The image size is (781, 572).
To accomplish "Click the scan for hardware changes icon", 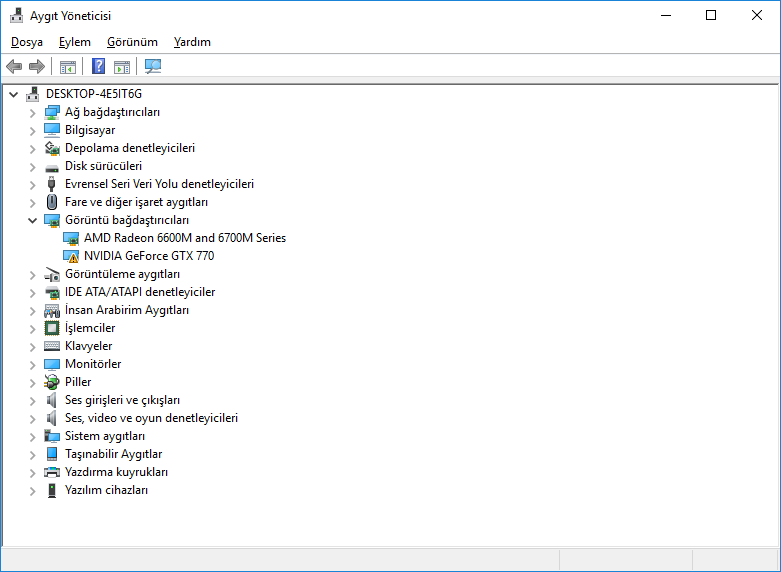I will click(152, 66).
